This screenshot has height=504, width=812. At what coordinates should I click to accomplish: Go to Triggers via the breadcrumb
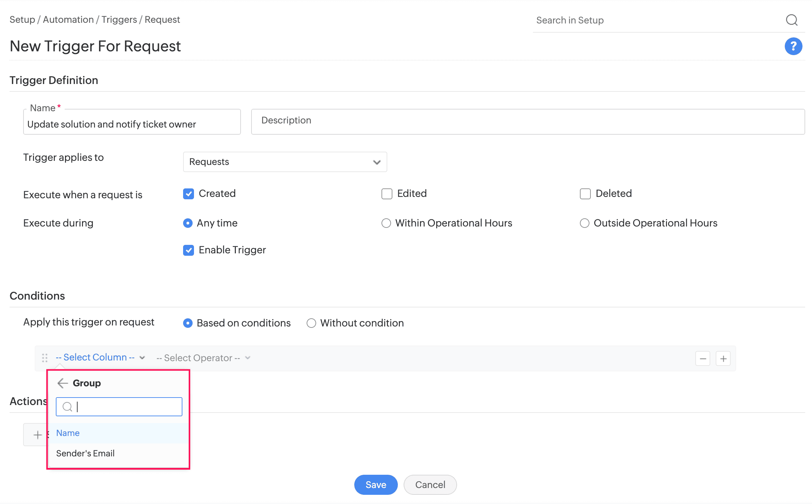(x=119, y=19)
